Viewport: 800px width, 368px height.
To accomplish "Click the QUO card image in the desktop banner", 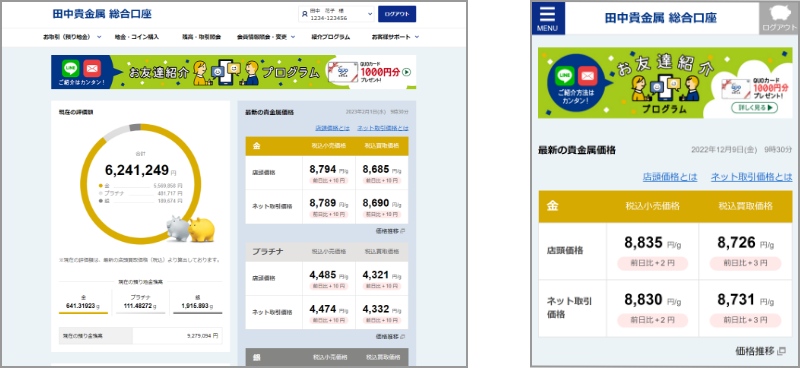I will pos(342,72).
